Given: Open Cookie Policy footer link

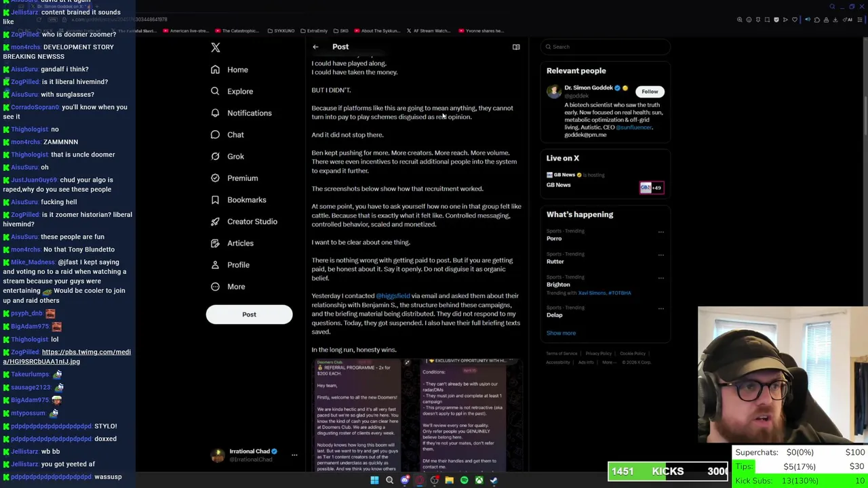Looking at the screenshot, I should [x=632, y=354].
